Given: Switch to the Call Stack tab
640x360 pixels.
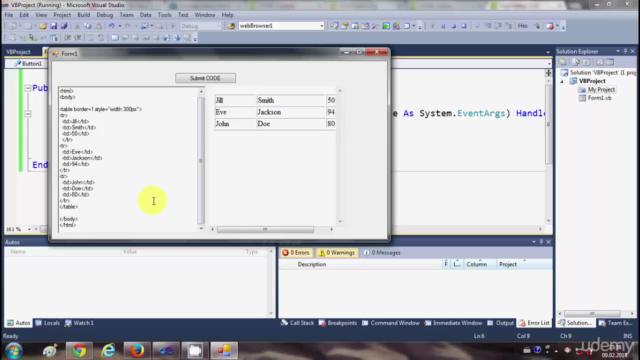Looking at the screenshot, I should coord(297,323).
